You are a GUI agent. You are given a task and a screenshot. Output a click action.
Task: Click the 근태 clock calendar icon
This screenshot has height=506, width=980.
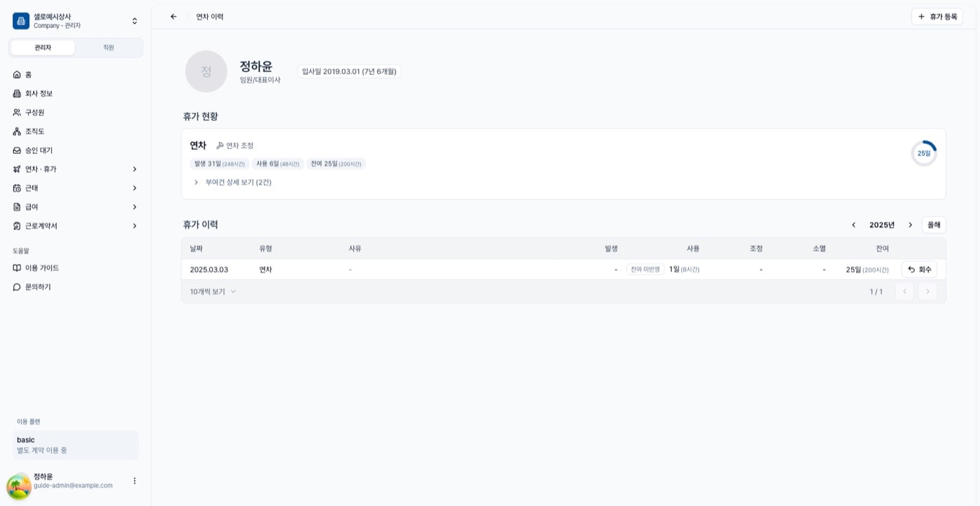tap(17, 188)
